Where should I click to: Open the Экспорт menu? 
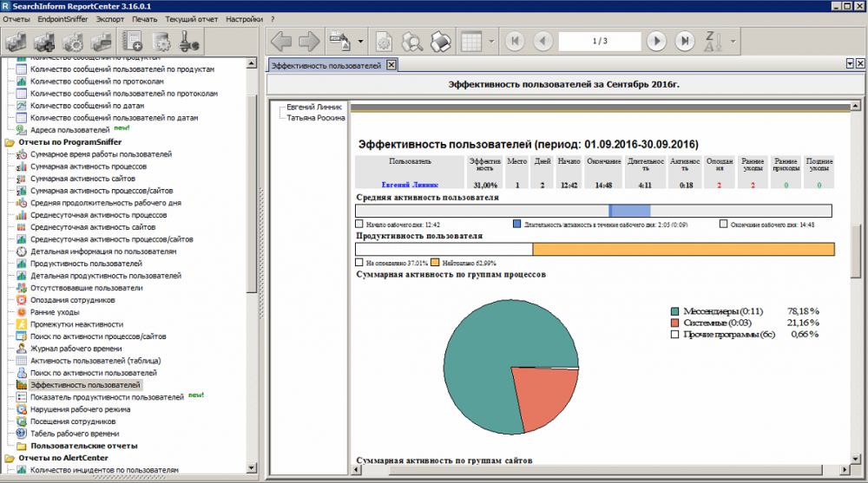pyautogui.click(x=110, y=18)
